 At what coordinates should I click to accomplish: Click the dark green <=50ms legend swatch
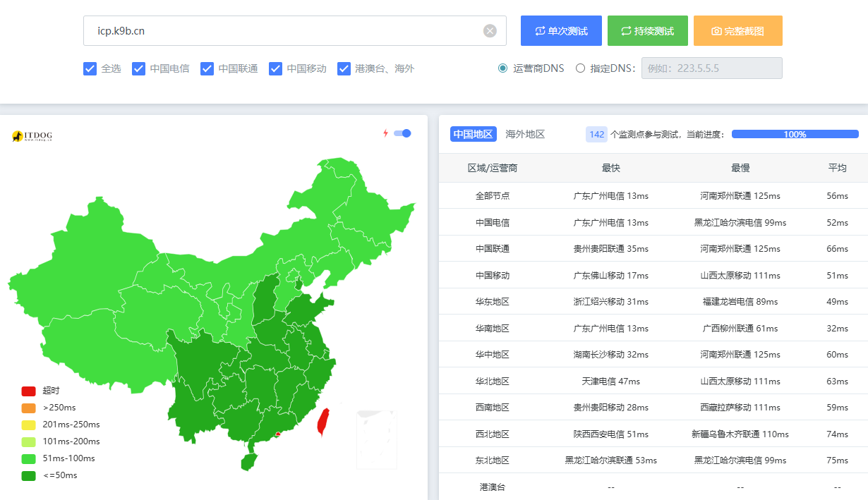point(28,475)
